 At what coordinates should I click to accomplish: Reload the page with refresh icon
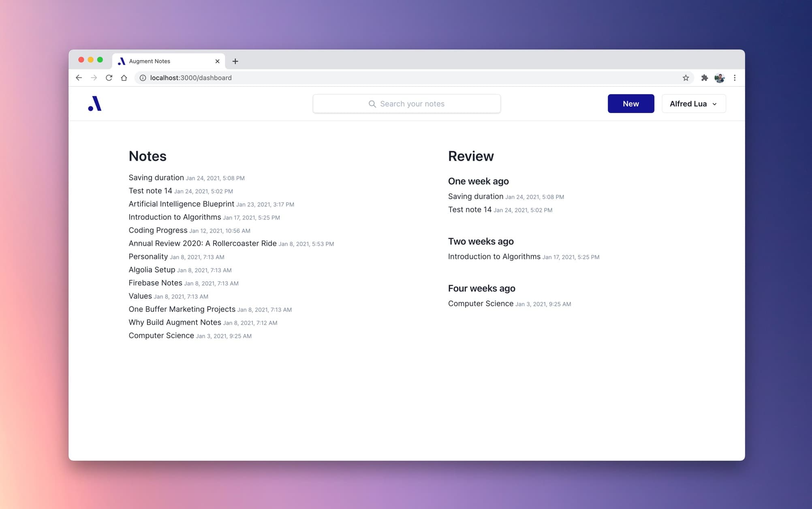[x=109, y=78]
